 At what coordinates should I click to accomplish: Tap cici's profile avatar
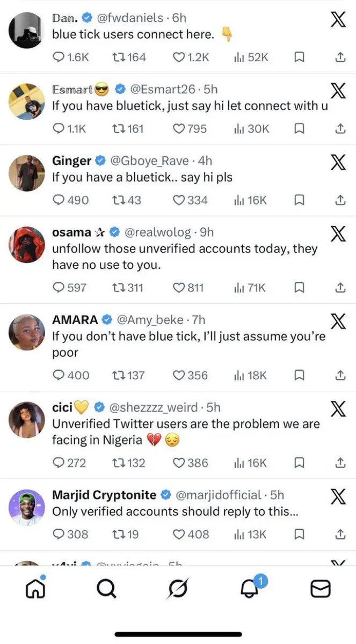click(27, 420)
